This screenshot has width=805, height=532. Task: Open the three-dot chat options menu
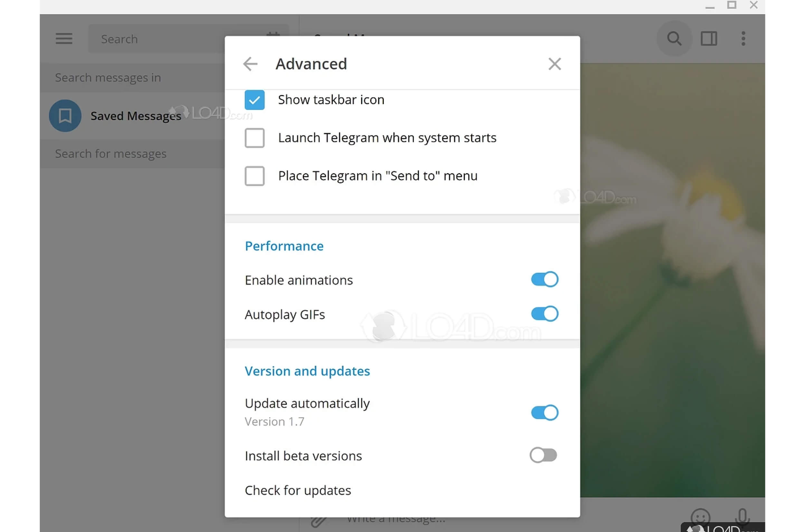[743, 39]
